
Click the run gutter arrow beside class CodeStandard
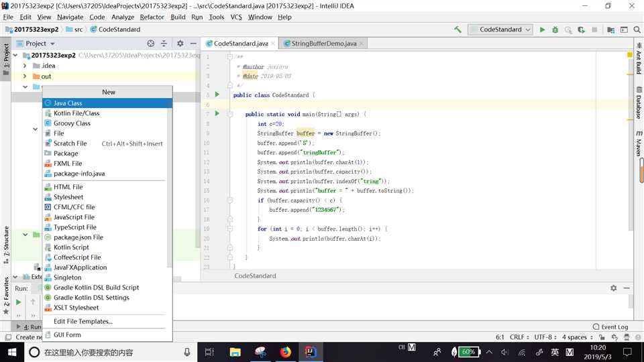(217, 95)
